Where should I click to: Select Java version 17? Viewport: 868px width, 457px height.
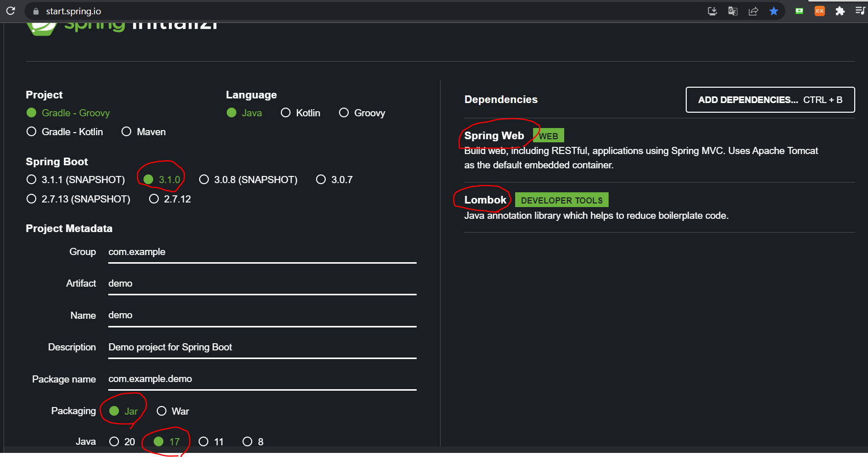coord(167,442)
